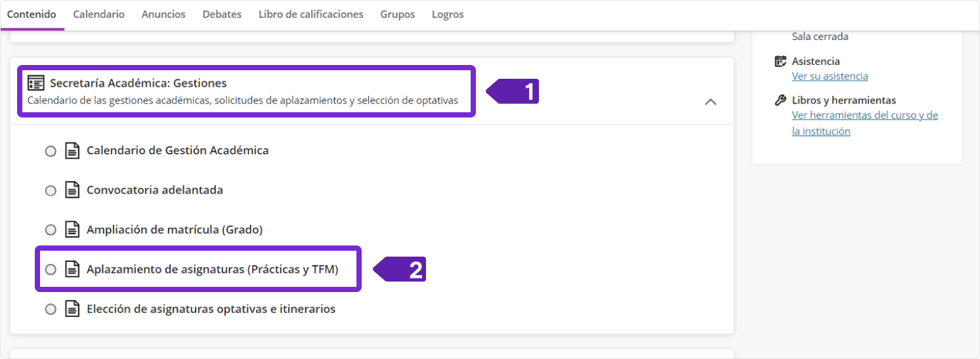Open Ver herramientas del curso link
Image resolution: width=980 pixels, height=359 pixels.
(864, 116)
